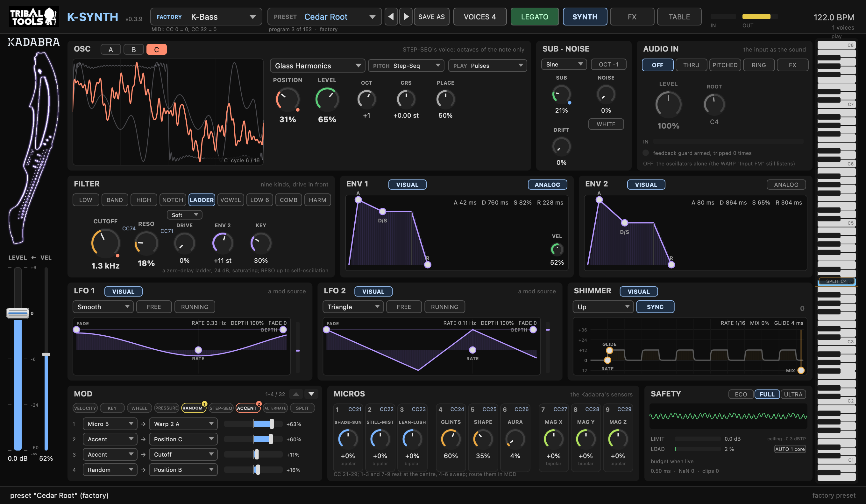
Task: Toggle LFO 1 FREE mode
Action: click(153, 307)
